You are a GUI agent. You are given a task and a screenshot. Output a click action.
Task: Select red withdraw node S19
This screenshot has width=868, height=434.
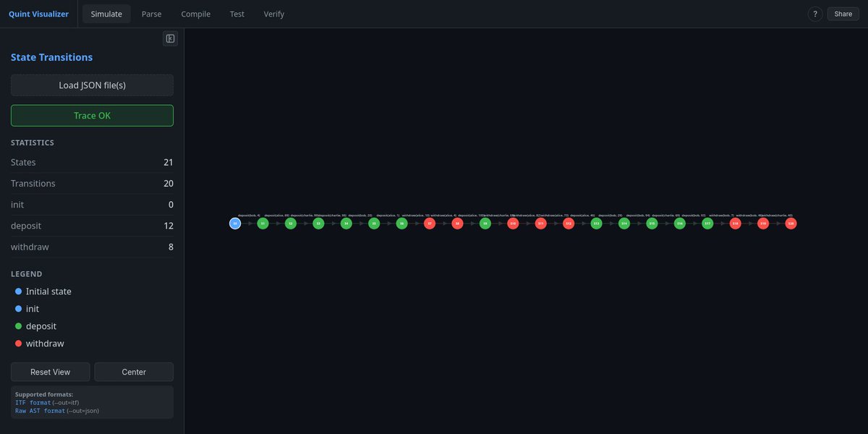(763, 224)
